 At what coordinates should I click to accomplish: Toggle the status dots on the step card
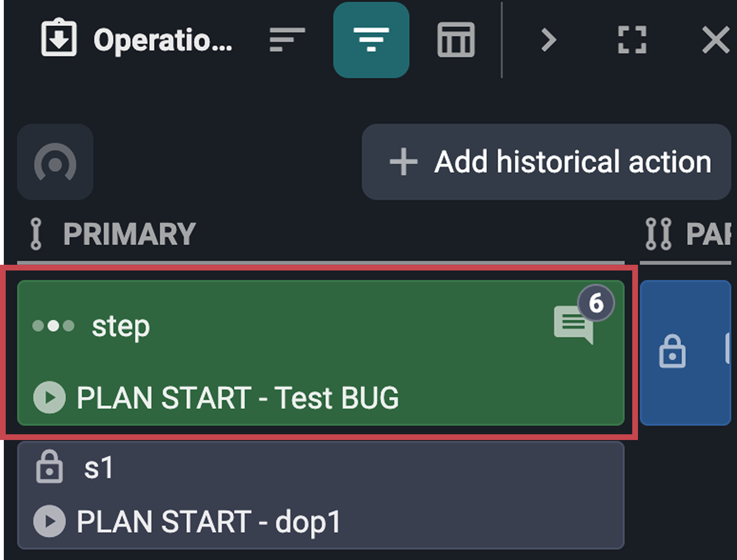click(53, 326)
